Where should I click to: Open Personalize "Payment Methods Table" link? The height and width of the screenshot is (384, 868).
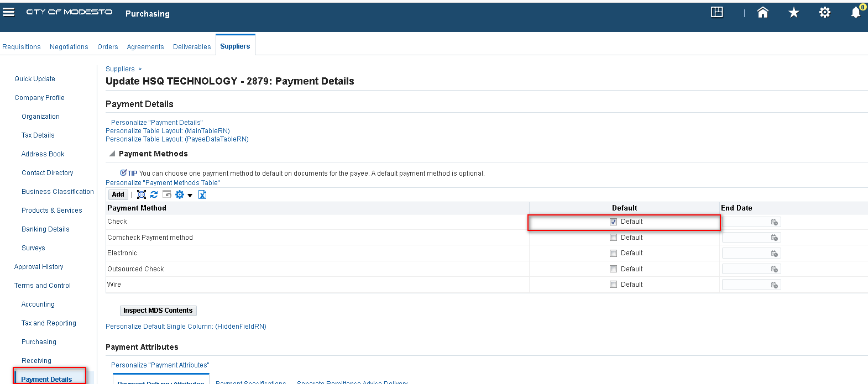(x=163, y=183)
